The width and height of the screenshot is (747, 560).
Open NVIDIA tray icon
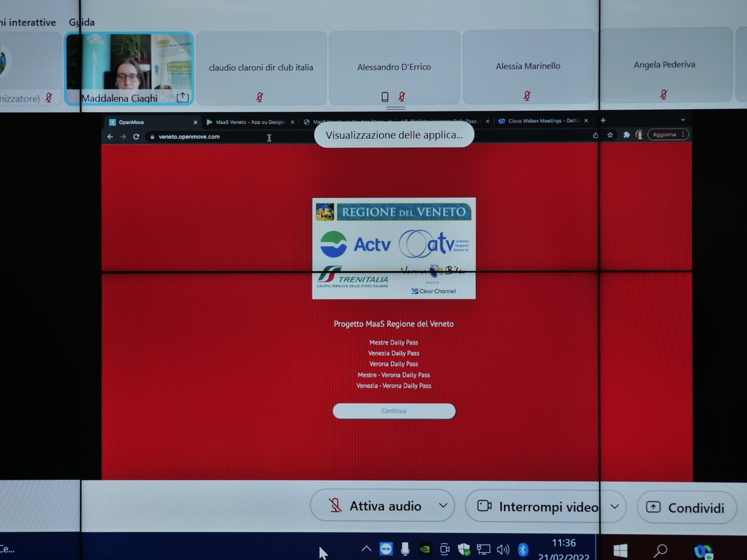pyautogui.click(x=425, y=549)
